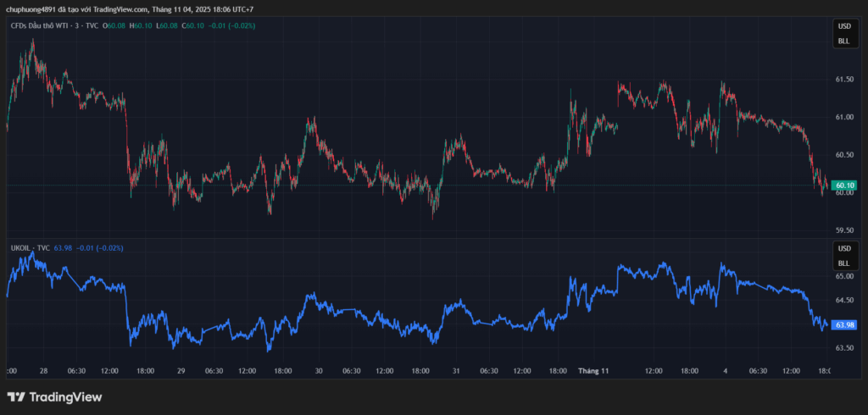
Task: Click the WTI close value C60.10
Action: point(193,25)
